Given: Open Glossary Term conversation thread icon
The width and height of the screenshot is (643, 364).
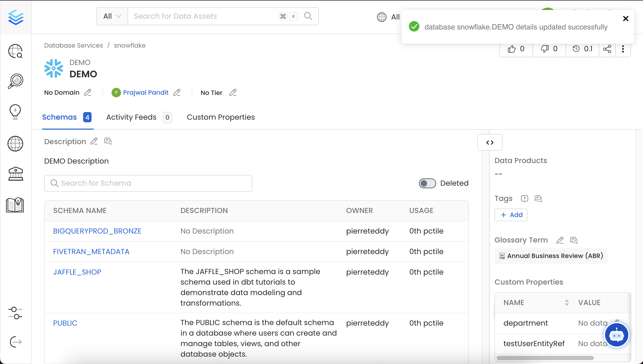Looking at the screenshot, I should 574,240.
